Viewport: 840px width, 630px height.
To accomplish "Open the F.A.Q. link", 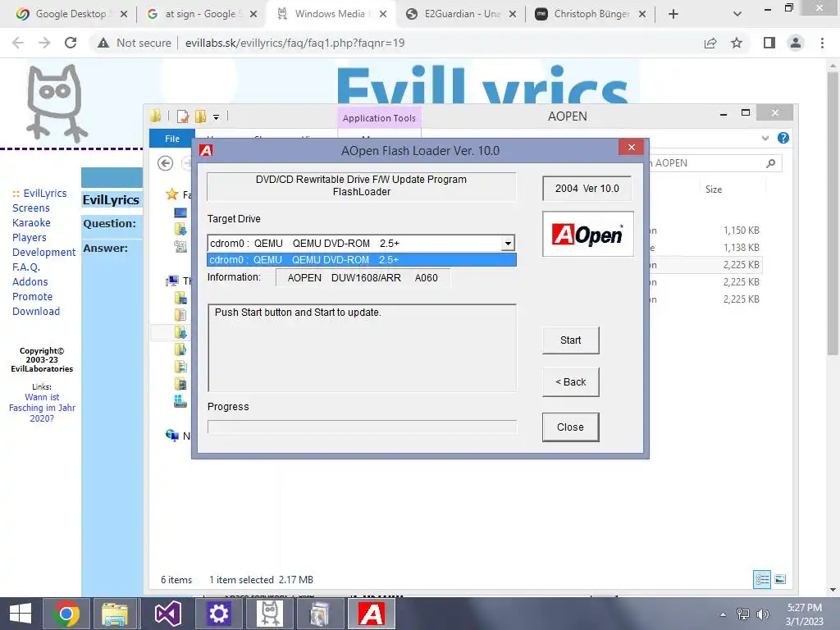I will [26, 267].
